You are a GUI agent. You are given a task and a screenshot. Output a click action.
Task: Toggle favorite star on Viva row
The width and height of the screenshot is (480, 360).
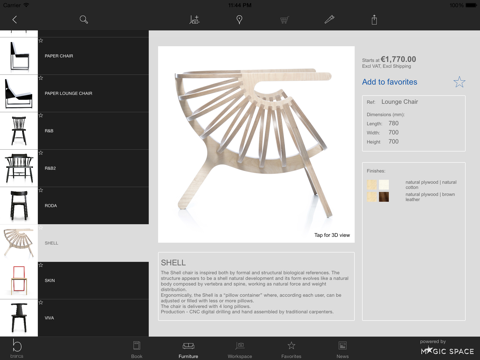(x=41, y=302)
